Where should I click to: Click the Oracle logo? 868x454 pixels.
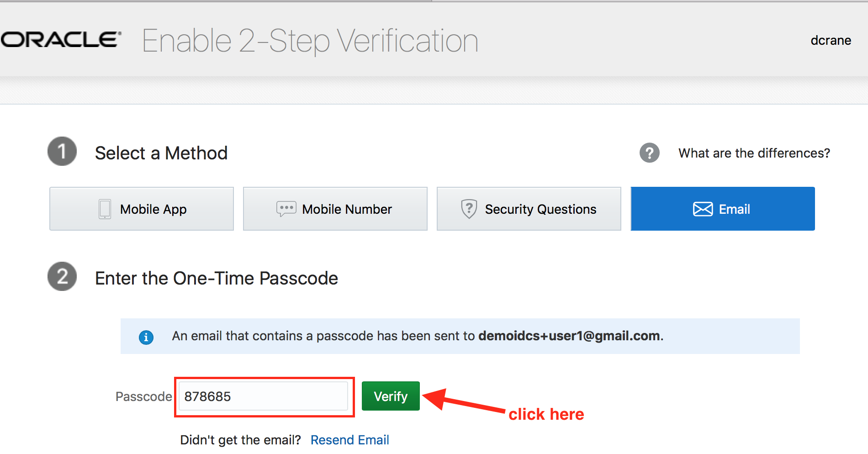(x=61, y=40)
